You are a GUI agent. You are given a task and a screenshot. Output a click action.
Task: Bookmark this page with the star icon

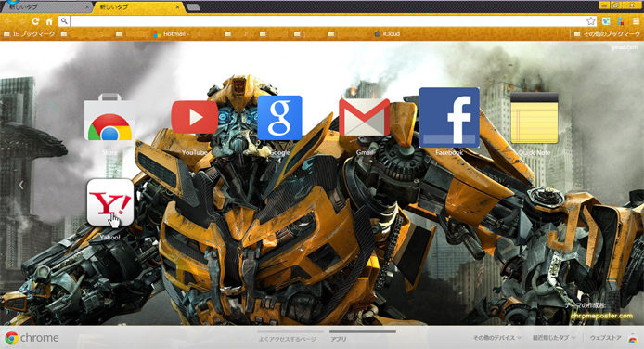click(590, 21)
